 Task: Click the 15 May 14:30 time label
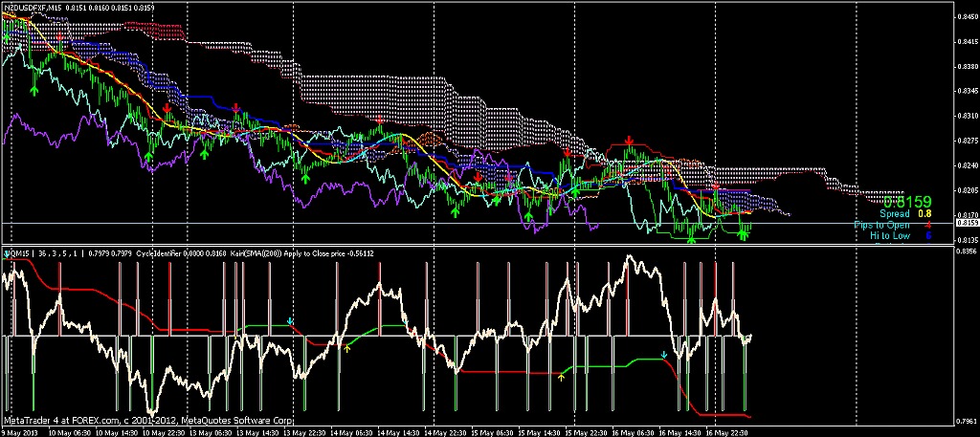538,432
